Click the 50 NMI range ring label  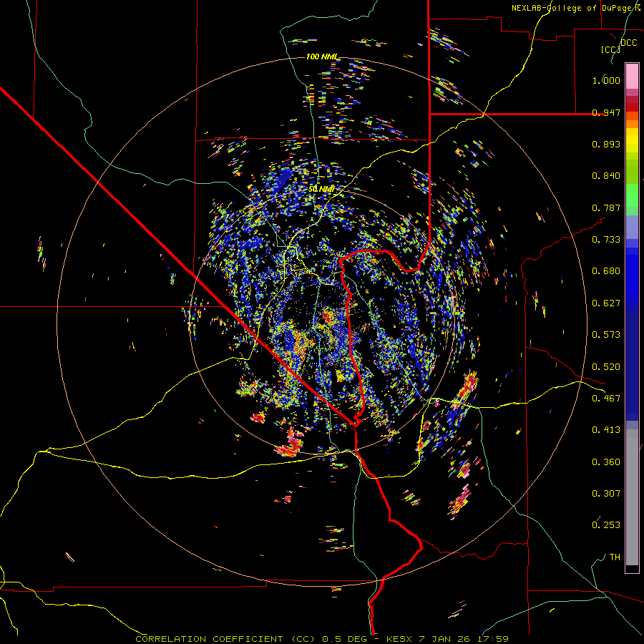[x=321, y=189]
